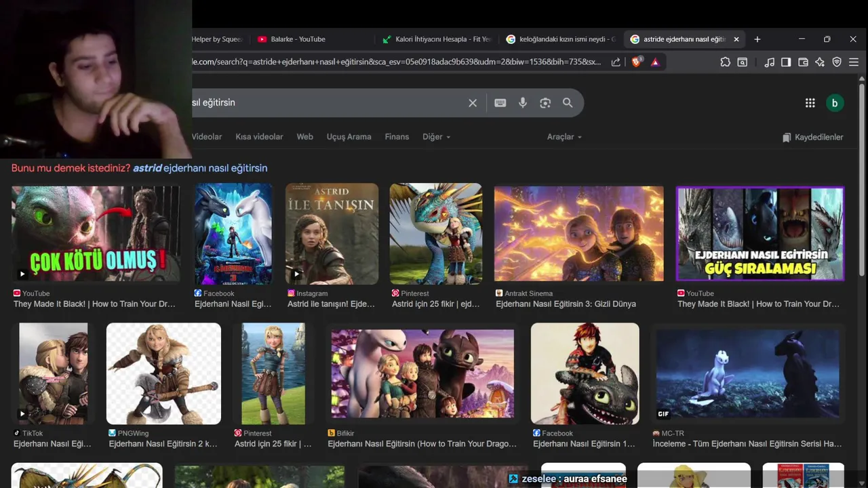Image resolution: width=868 pixels, height=488 pixels.
Task: Click the magnifier search submit icon
Action: tap(568, 103)
